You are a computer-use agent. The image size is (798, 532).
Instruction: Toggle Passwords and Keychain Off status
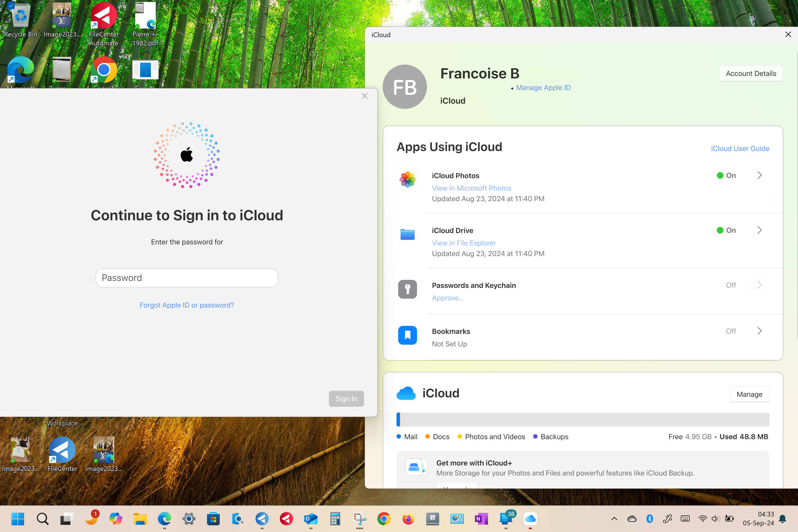click(731, 285)
